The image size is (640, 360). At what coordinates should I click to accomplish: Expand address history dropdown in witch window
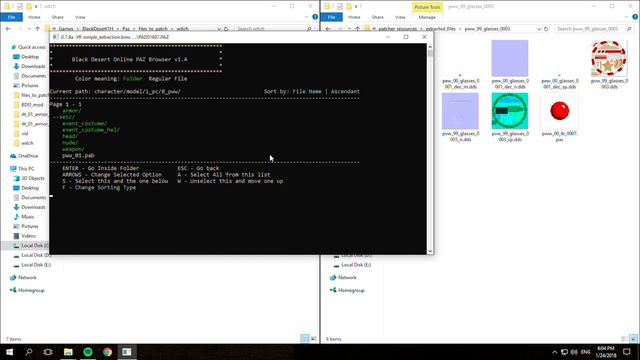coord(219,29)
